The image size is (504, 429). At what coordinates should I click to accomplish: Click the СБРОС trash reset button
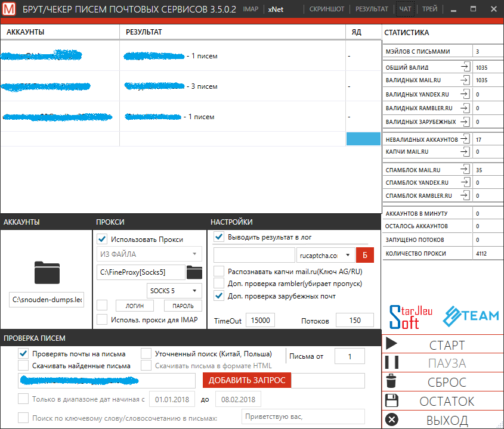443,382
